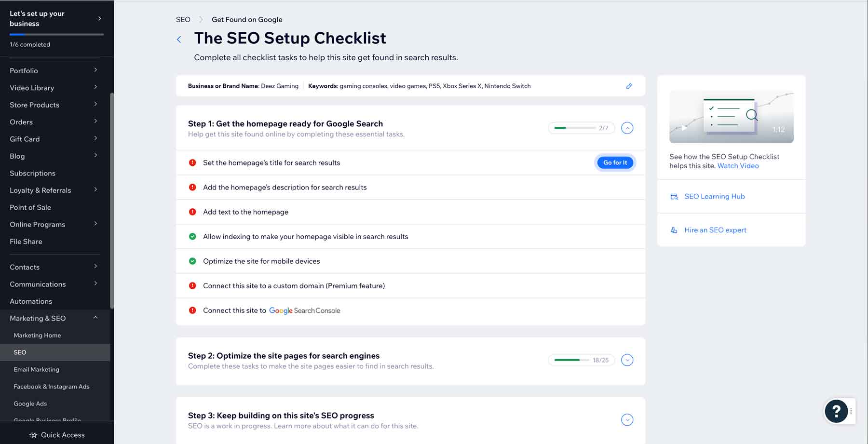Screen dimensions: 868x444
Task: Expand Step 2 using its chevron
Action: pyautogui.click(x=627, y=360)
